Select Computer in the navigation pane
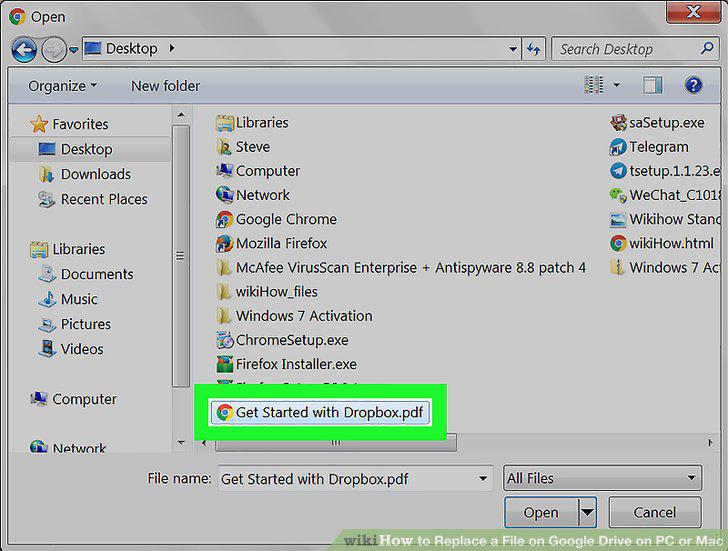Viewport: 728px width, 551px height. click(x=73, y=399)
